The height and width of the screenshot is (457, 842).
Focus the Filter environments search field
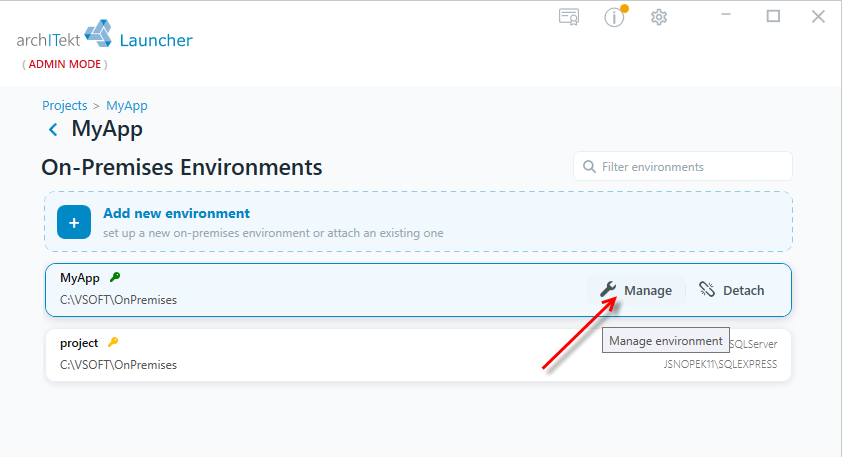(x=683, y=166)
